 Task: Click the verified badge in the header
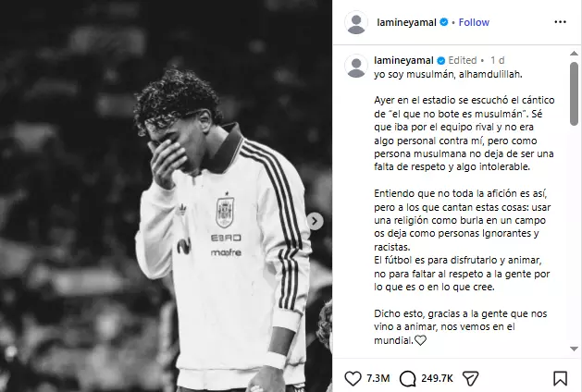tap(444, 22)
